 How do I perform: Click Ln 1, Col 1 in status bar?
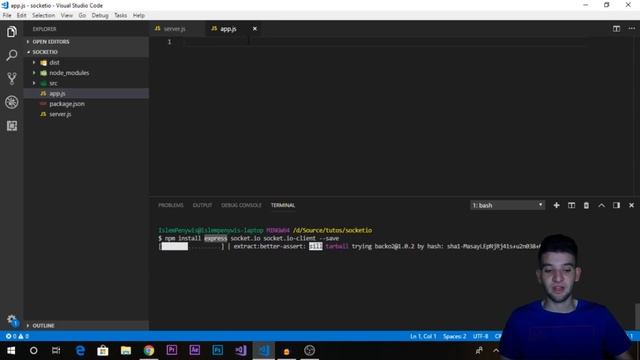tap(423, 336)
